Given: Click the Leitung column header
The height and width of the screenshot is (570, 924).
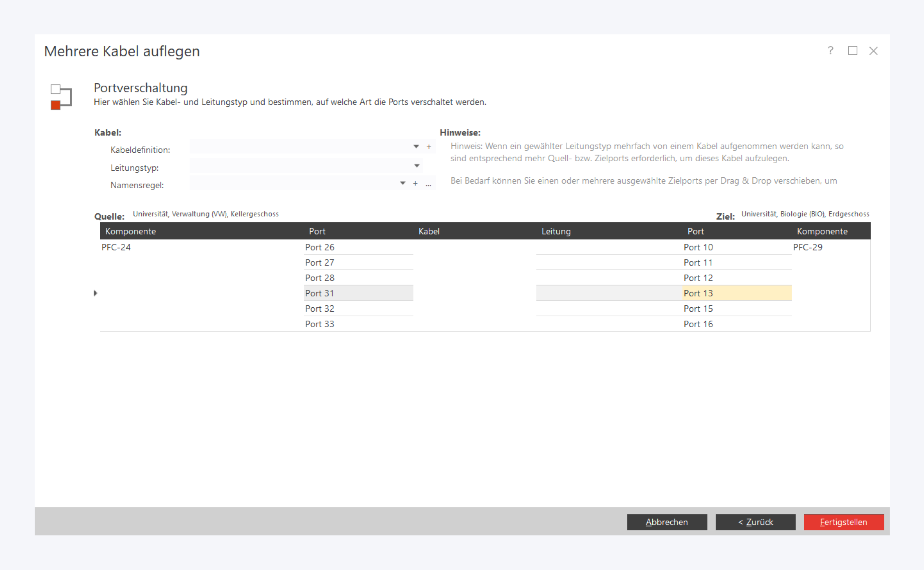Looking at the screenshot, I should pos(556,231).
